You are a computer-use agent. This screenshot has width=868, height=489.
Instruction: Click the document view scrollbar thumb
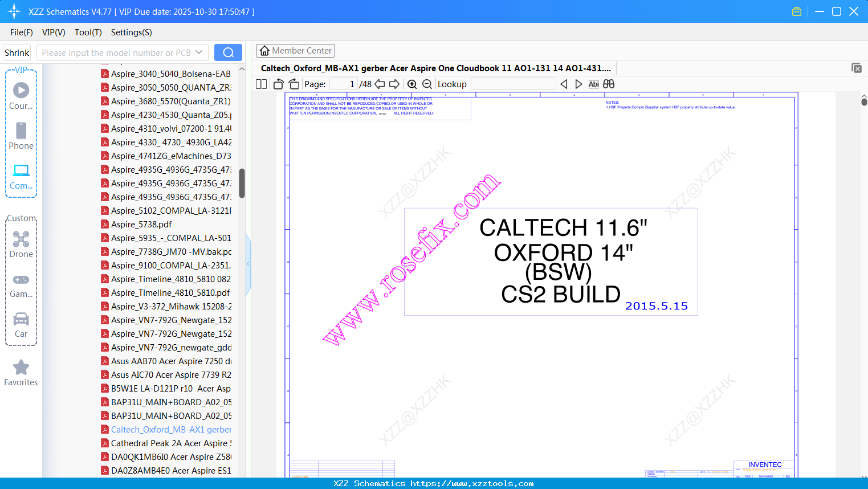pyautogui.click(x=864, y=101)
